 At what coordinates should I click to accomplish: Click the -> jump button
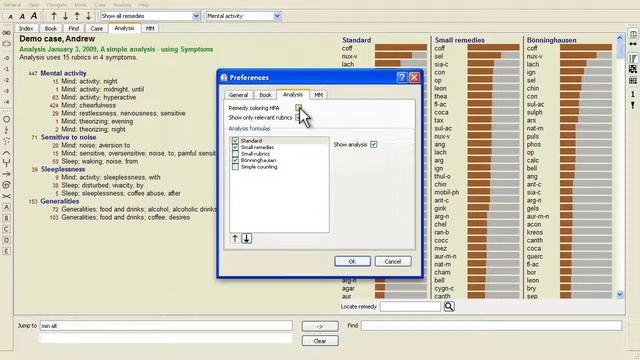320,326
